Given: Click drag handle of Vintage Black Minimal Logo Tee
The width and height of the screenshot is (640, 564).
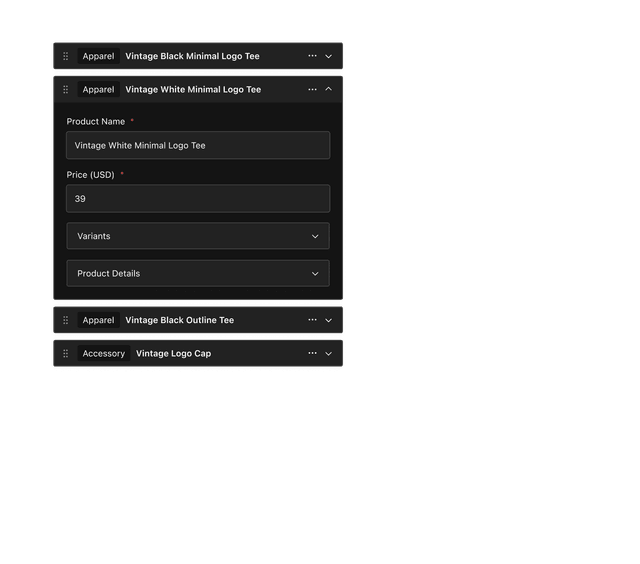Looking at the screenshot, I should click(66, 57).
